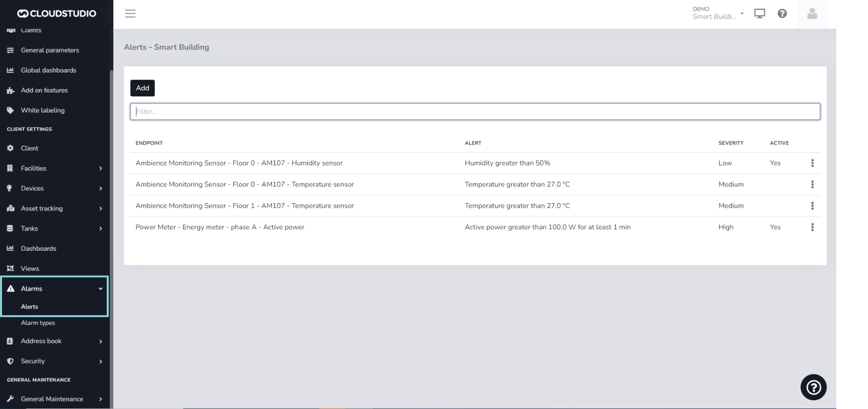
Task: Open the Smart Building client dropdown
Action: coord(718,13)
